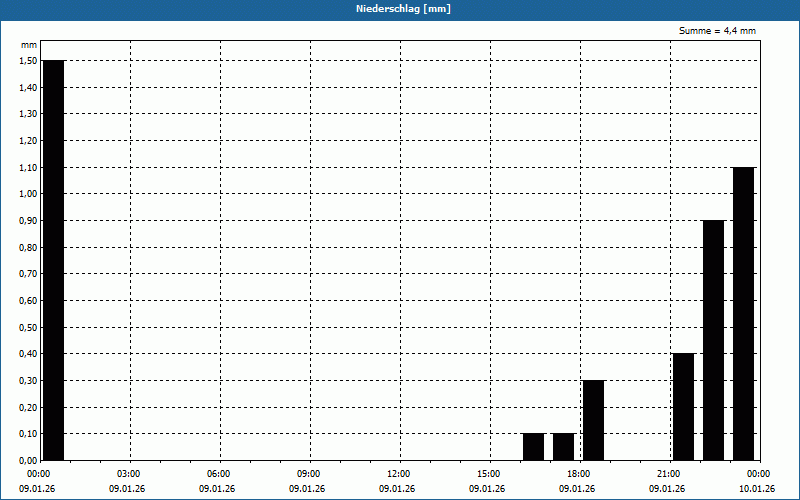Select the 06:00 time axis label

tap(218, 474)
